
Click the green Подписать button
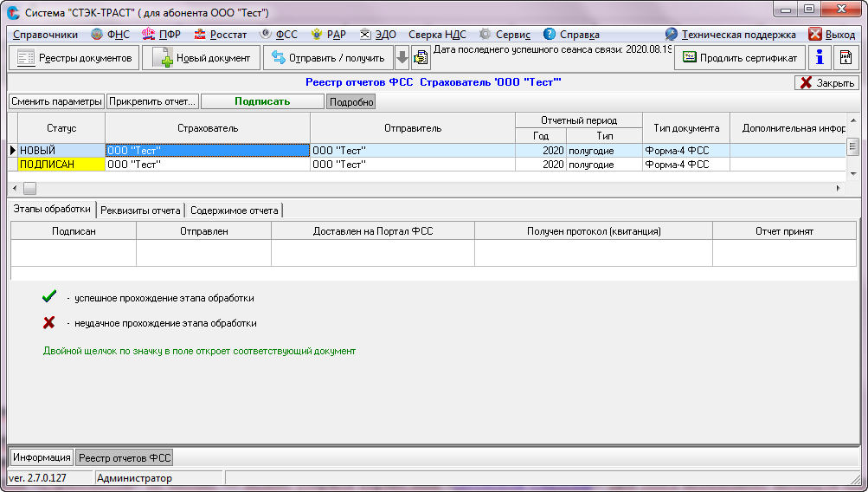(262, 101)
